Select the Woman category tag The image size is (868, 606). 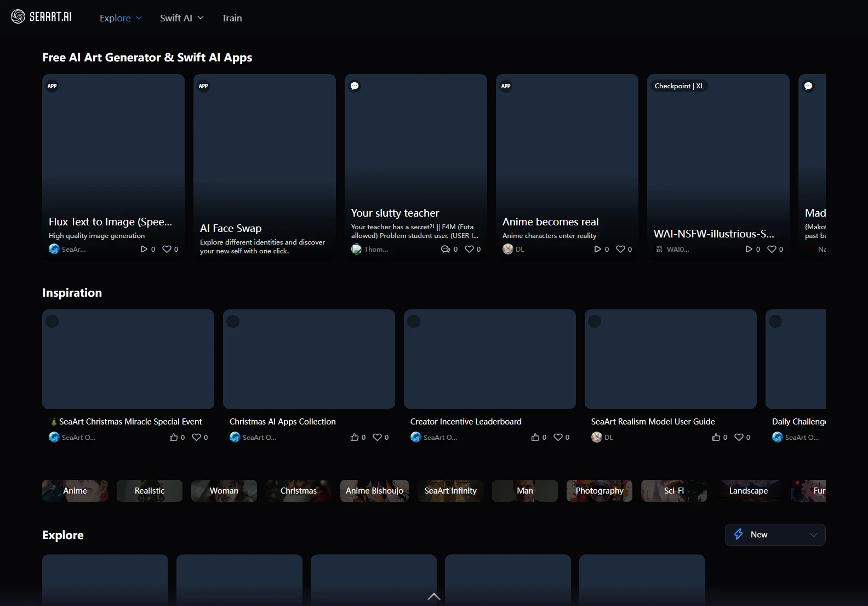point(224,491)
